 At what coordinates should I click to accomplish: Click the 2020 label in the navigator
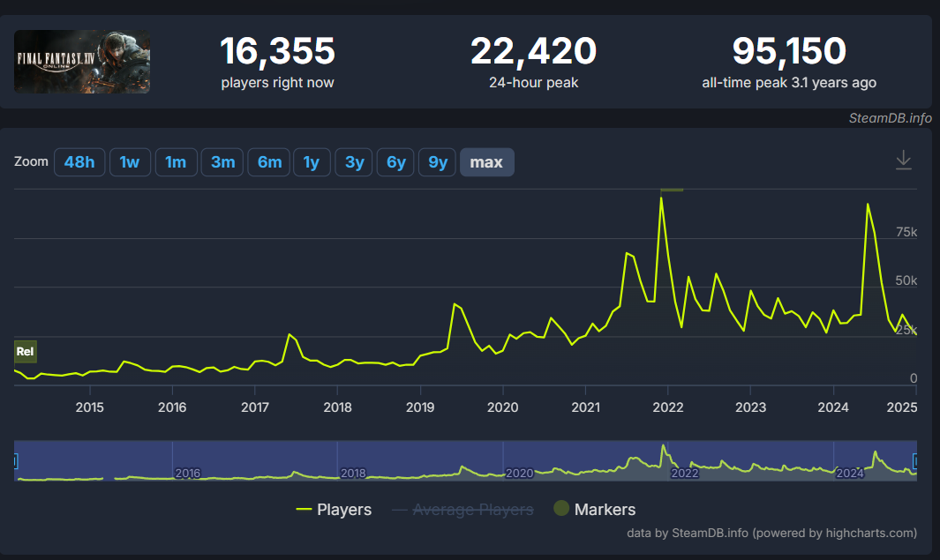(x=519, y=474)
